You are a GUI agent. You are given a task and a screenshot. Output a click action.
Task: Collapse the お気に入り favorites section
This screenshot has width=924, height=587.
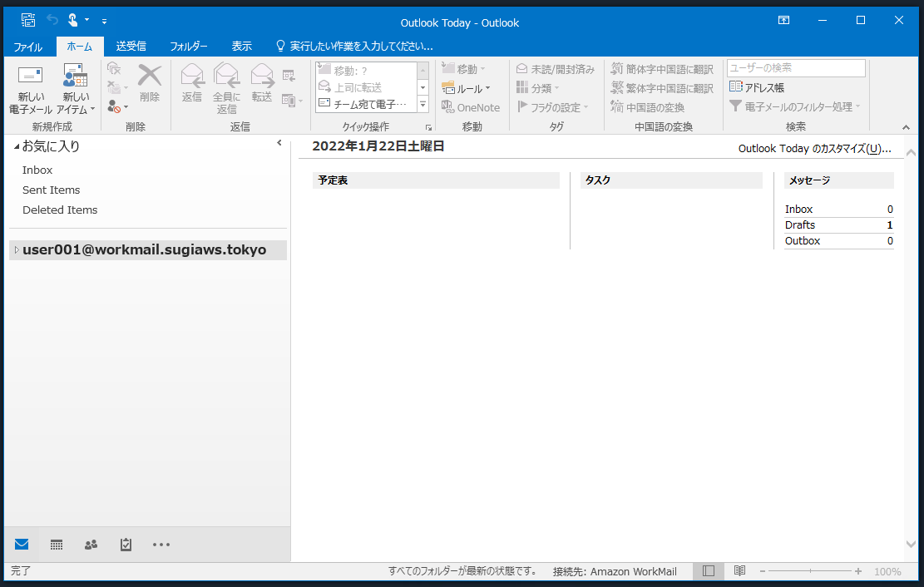17,146
